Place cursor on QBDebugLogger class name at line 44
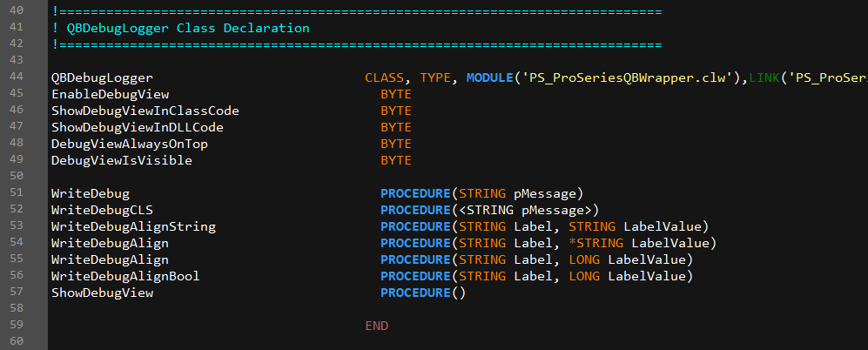The image size is (868, 350). [102, 77]
